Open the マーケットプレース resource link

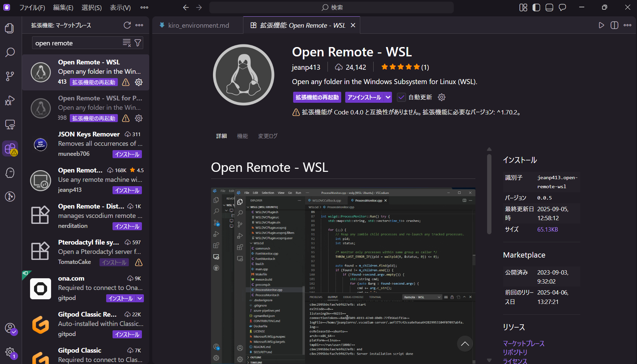click(x=523, y=343)
